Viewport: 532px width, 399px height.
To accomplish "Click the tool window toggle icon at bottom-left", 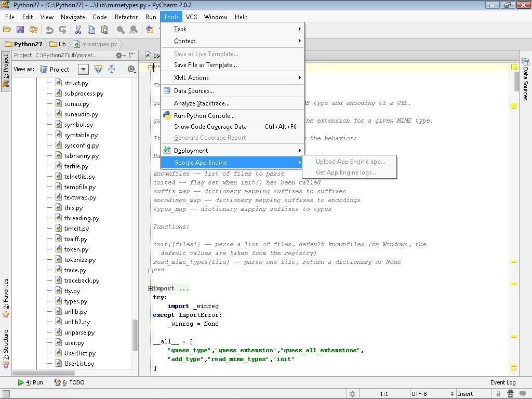I will click(x=6, y=394).
